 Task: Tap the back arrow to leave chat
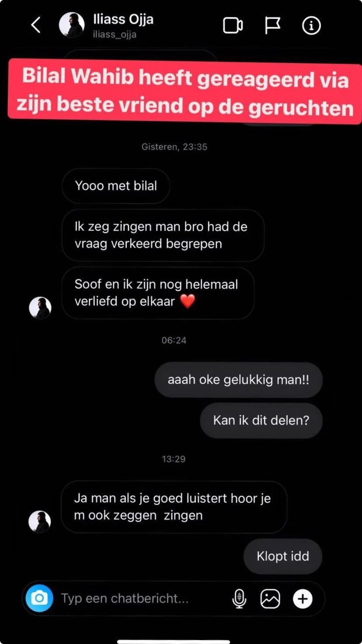pos(36,25)
